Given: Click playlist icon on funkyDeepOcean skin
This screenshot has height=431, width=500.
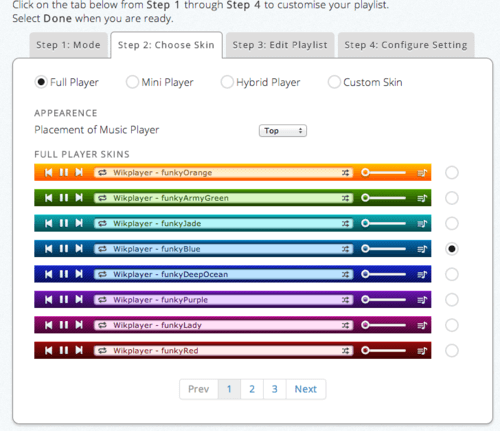Looking at the screenshot, I should tap(422, 274).
